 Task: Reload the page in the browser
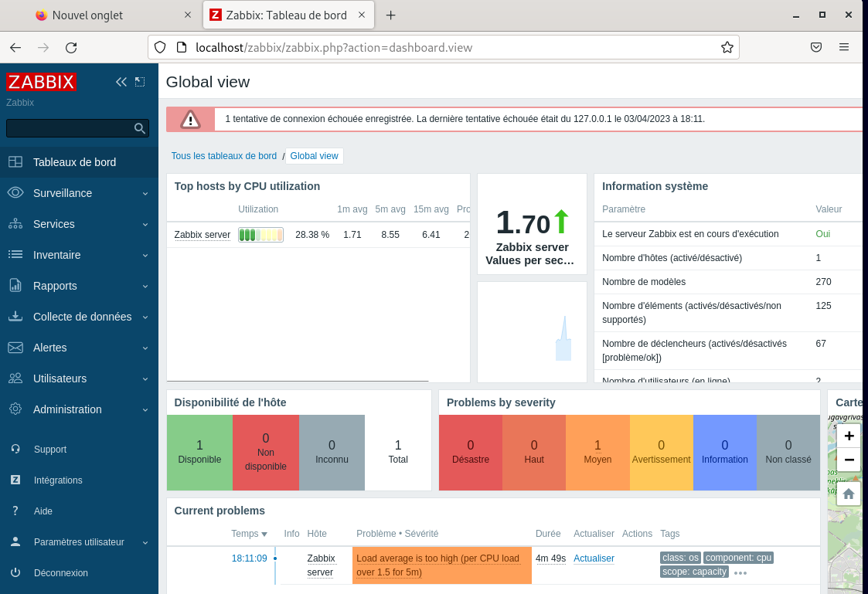(x=71, y=48)
